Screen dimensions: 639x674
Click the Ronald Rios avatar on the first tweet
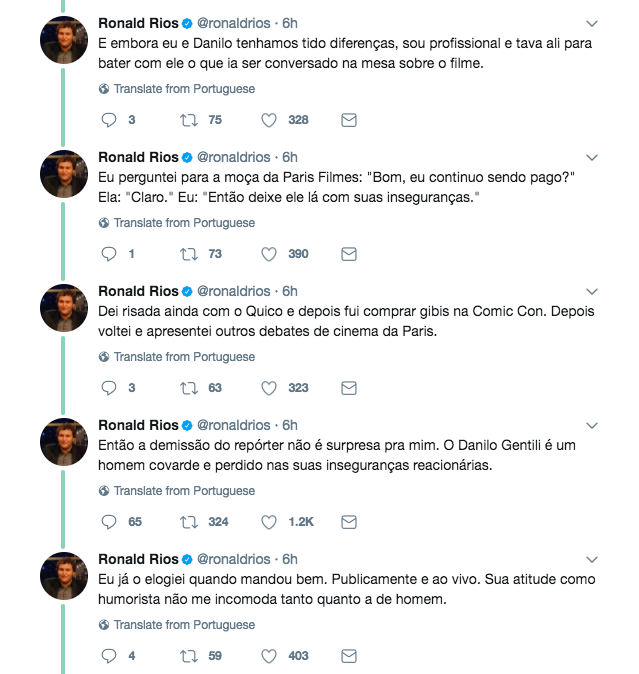67,41
